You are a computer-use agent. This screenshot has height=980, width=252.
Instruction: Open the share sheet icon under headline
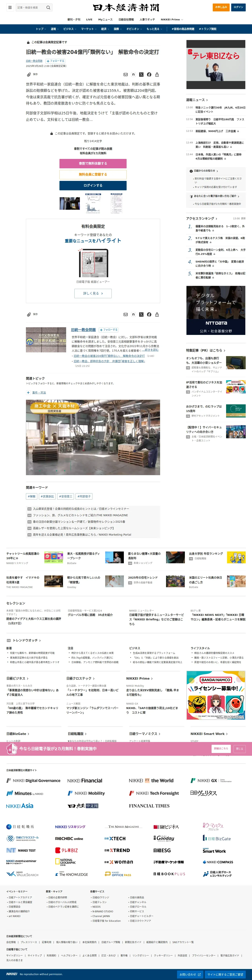point(157,75)
